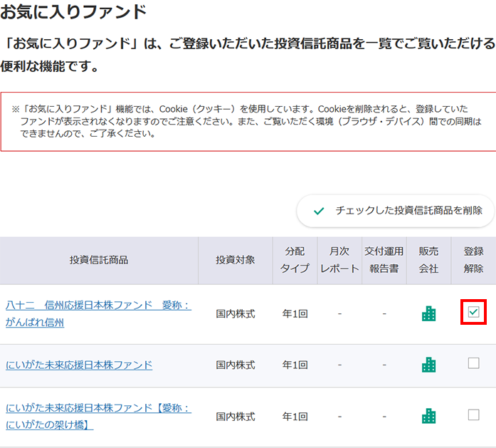Image resolution: width=496 pixels, height=448 pixels.
Task: Select 国内株式 cell in にいがたの架け橋 row
Action: click(236, 417)
